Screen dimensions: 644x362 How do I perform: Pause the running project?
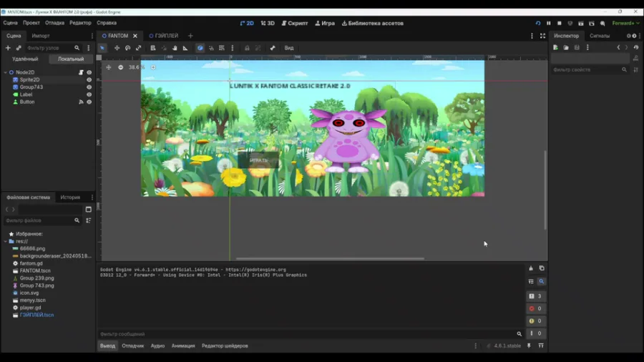tap(548, 24)
